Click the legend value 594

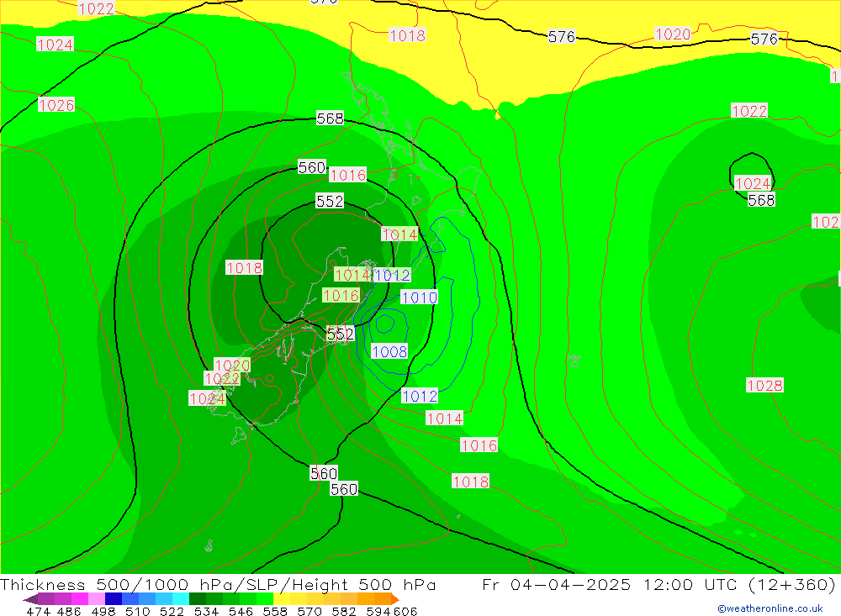[378, 612]
